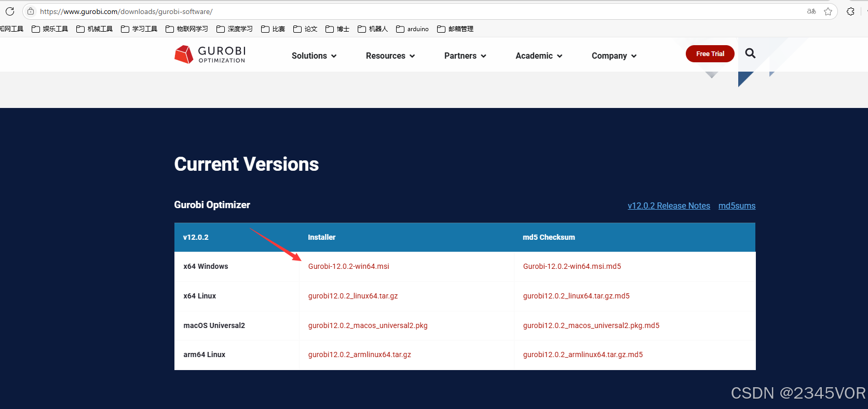Viewport: 868px width, 409px height.
Task: Open the arduino bookmark folder
Action: pyautogui.click(x=412, y=29)
